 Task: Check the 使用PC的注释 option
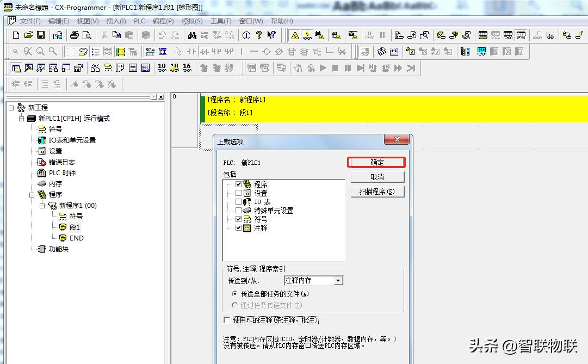pyautogui.click(x=226, y=319)
